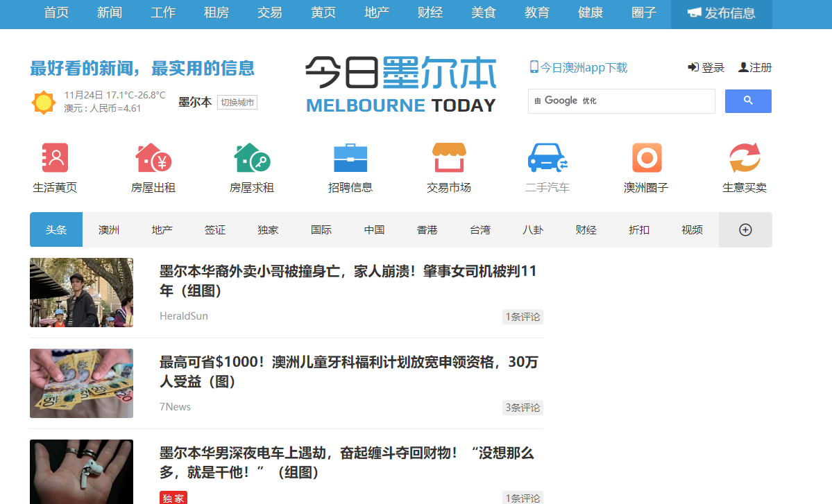This screenshot has width=832, height=504.
Task: Open 财经 in the top navigation bar
Action: click(430, 13)
